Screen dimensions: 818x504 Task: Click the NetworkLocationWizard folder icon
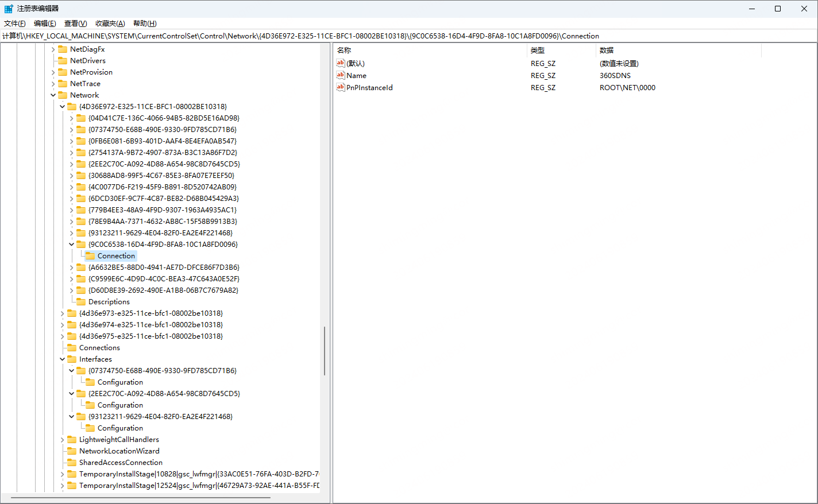click(x=72, y=451)
